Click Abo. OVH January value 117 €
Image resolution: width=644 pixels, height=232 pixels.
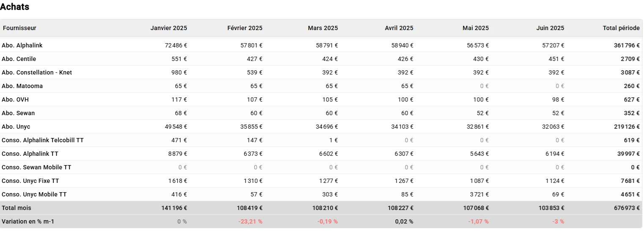[x=180, y=99]
